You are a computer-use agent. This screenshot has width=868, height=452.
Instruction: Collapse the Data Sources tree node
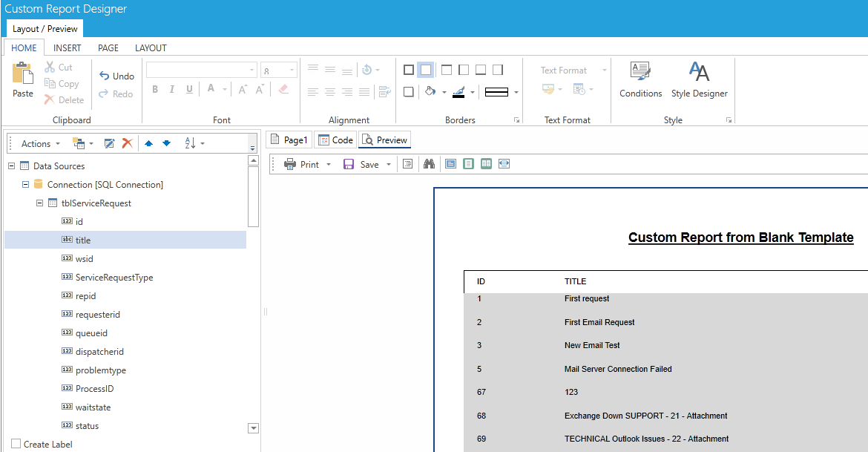pyautogui.click(x=12, y=166)
